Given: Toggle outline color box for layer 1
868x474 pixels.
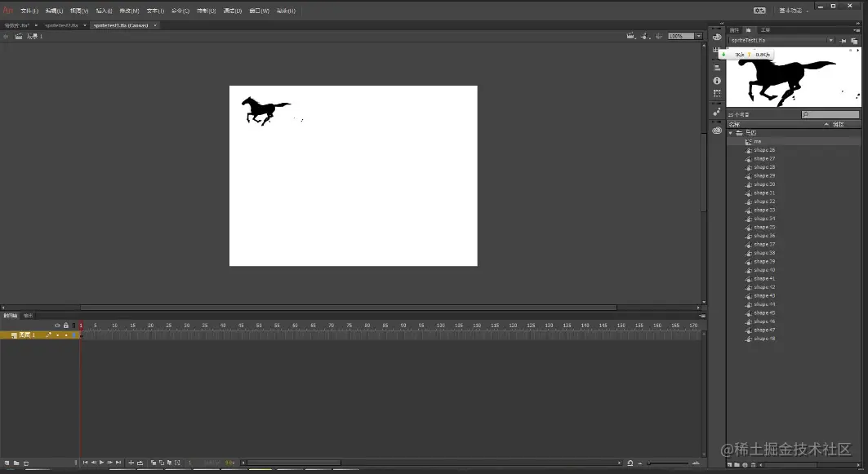Looking at the screenshot, I should pyautogui.click(x=73, y=335).
